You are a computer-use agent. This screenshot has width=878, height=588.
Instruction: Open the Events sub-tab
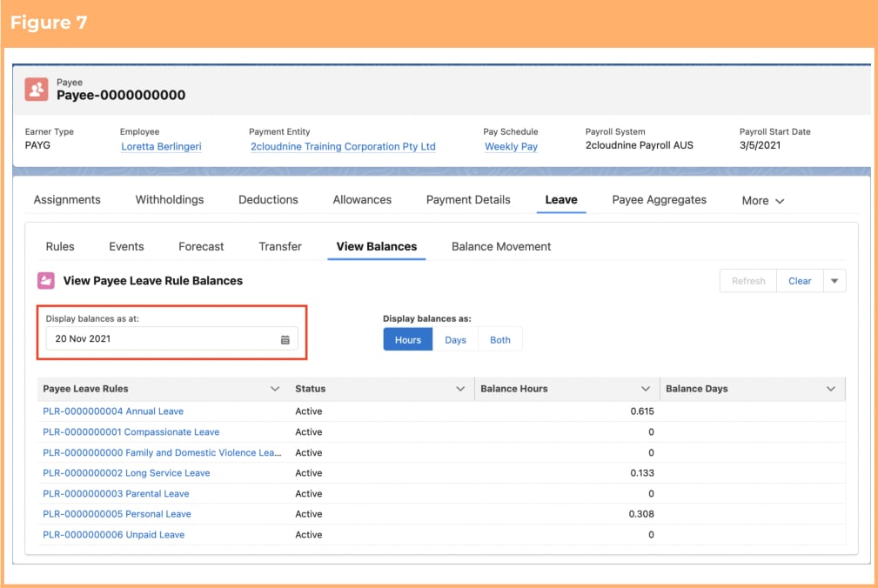click(126, 246)
